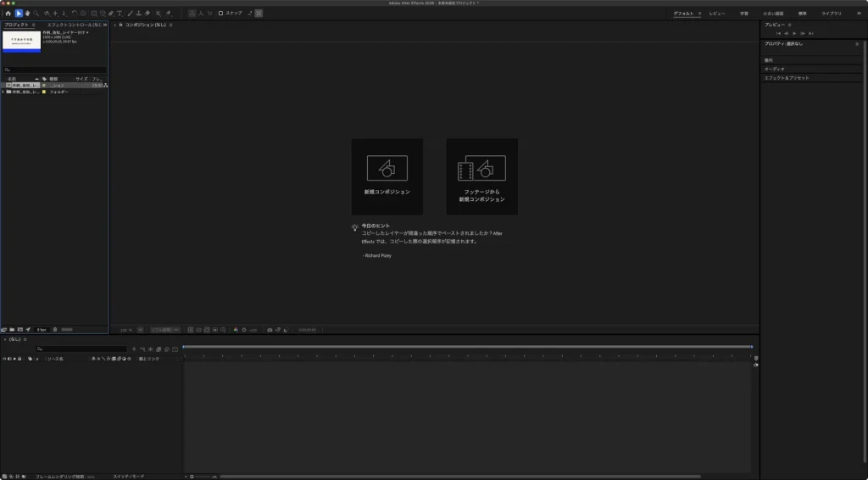Select the Hand tool

tap(27, 14)
